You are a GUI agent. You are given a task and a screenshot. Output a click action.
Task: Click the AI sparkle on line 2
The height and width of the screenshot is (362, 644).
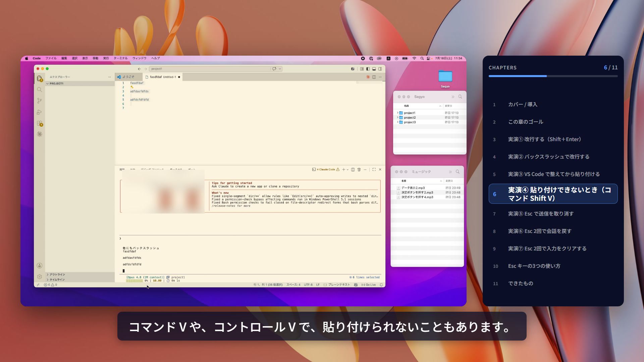[x=132, y=87]
